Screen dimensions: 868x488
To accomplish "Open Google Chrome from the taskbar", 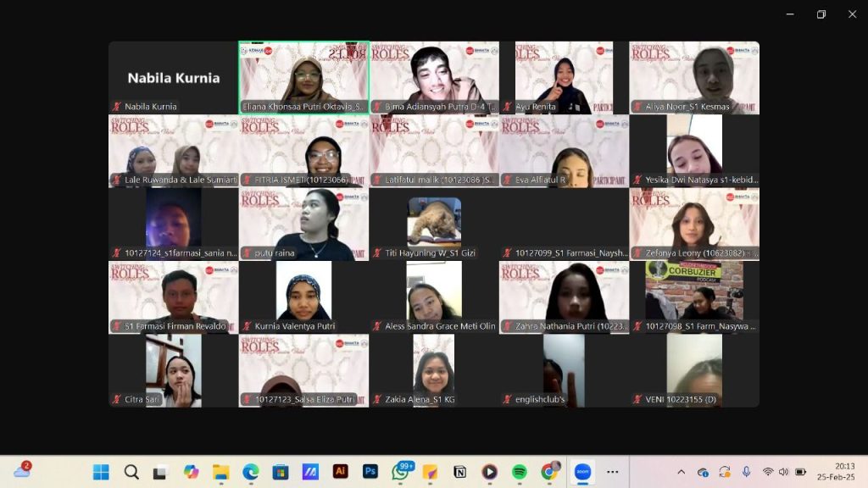I will pyautogui.click(x=549, y=472).
